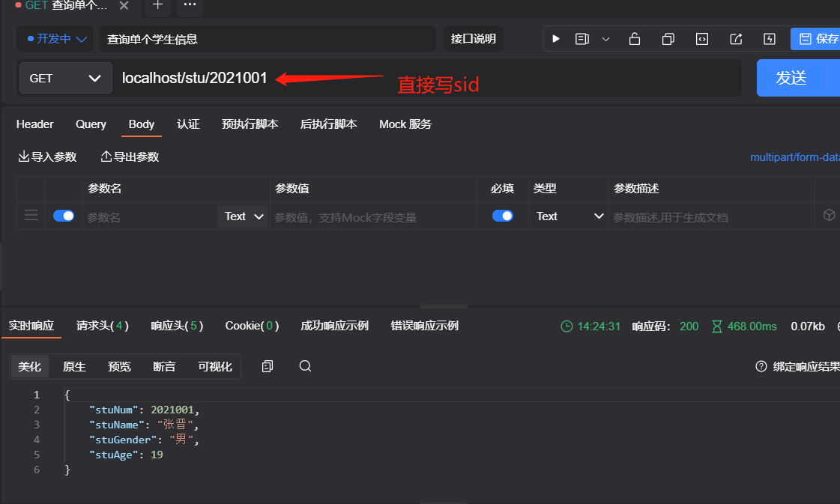Open the more tabs ellipsis menu
The image size is (840, 504).
(190, 4)
